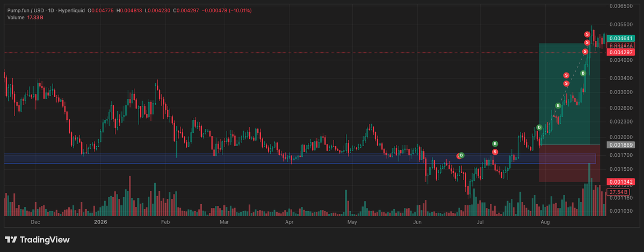Click the Feb label on the time axis
This screenshot has width=644, height=252.
pos(165,222)
